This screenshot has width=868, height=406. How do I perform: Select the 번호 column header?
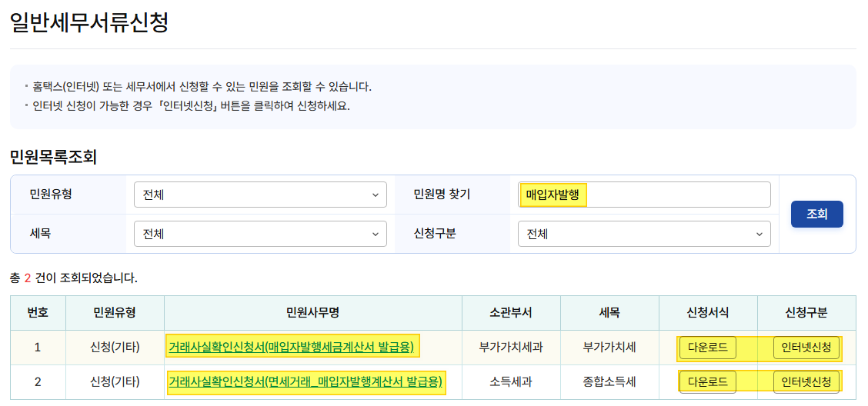click(x=38, y=312)
